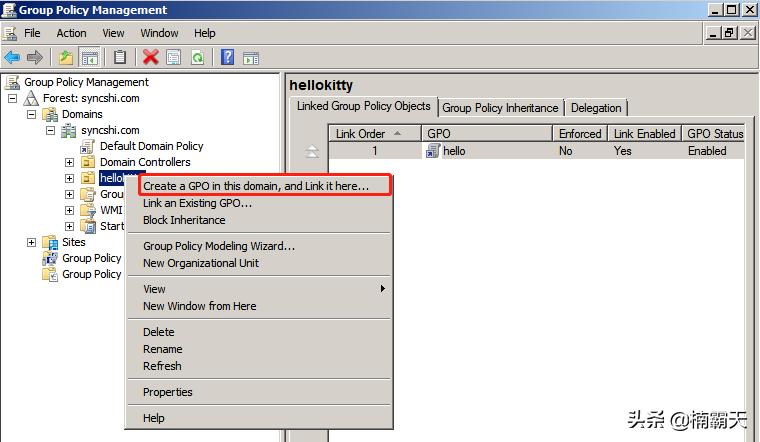Expand the Sites tree node

click(x=32, y=242)
